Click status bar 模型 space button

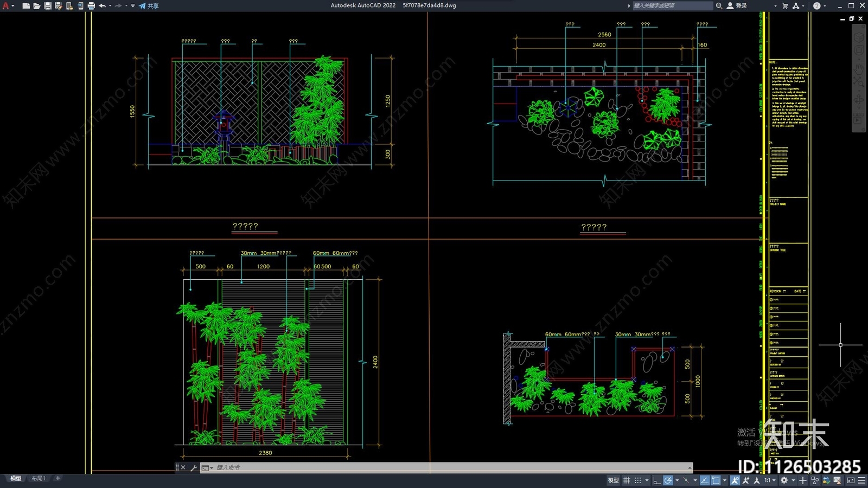(613, 480)
